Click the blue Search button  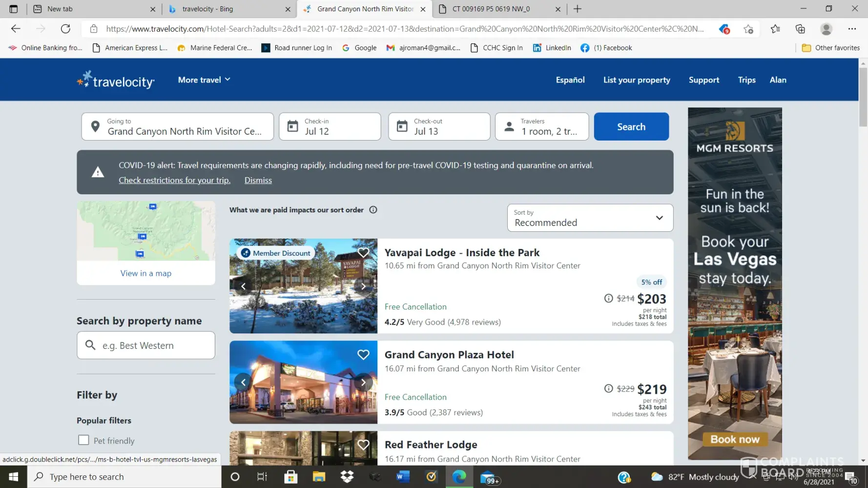click(x=631, y=127)
